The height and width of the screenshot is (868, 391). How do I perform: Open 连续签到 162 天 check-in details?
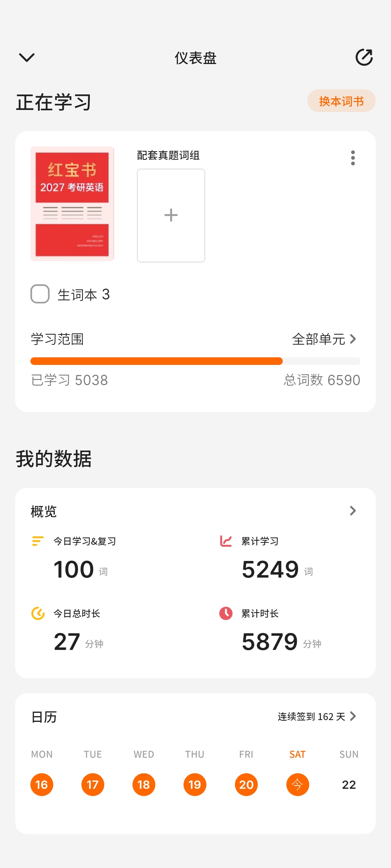point(317,716)
